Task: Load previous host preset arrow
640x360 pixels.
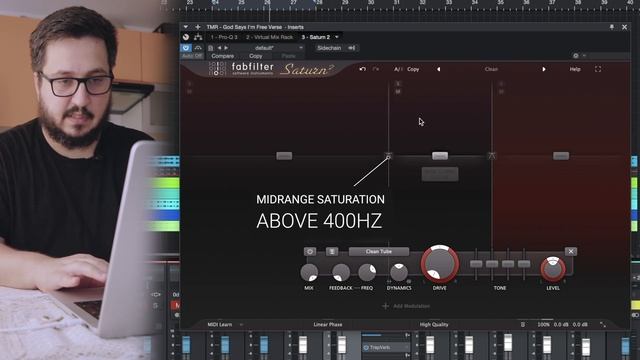Action: [x=219, y=48]
